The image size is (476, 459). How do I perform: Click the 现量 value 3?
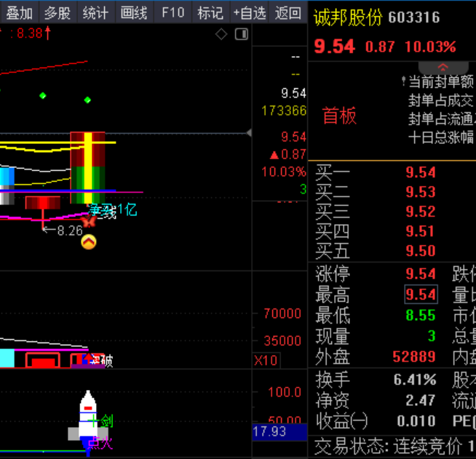[432, 336]
